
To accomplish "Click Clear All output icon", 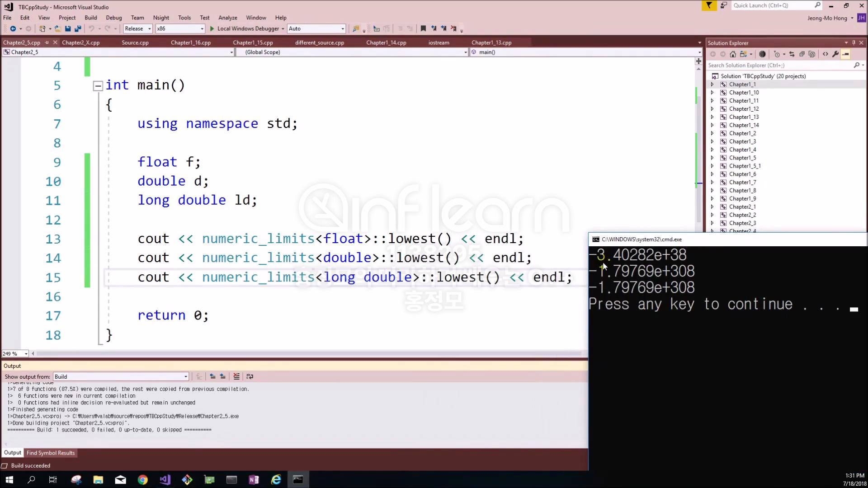I will [x=236, y=376].
